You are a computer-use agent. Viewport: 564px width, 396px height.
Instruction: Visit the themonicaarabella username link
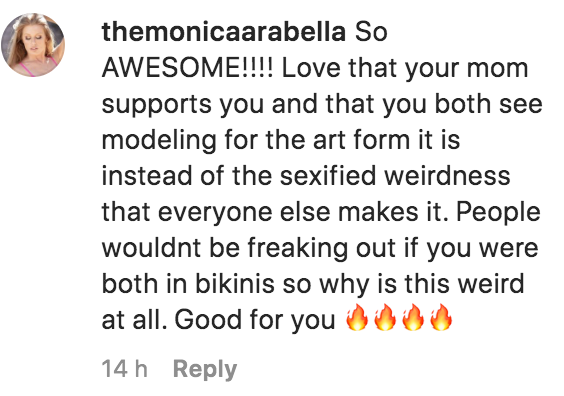tap(224, 32)
